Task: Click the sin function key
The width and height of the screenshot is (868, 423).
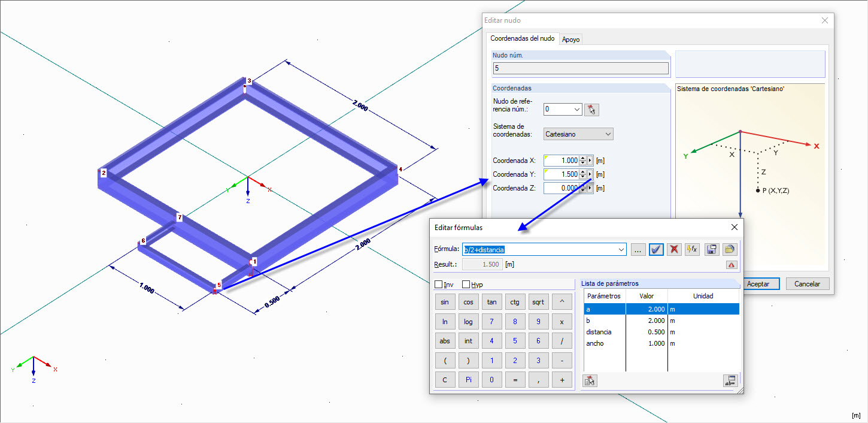Action: tap(445, 303)
